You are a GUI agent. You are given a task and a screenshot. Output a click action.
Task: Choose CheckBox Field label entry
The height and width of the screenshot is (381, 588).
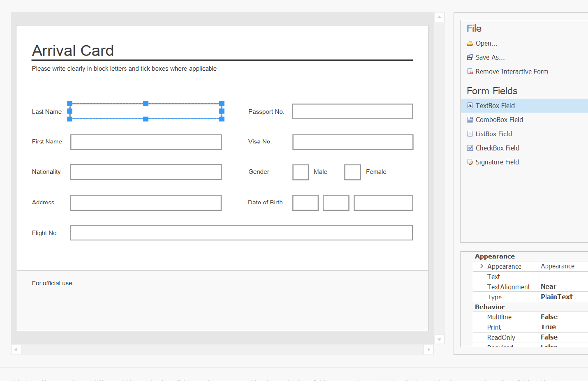498,148
